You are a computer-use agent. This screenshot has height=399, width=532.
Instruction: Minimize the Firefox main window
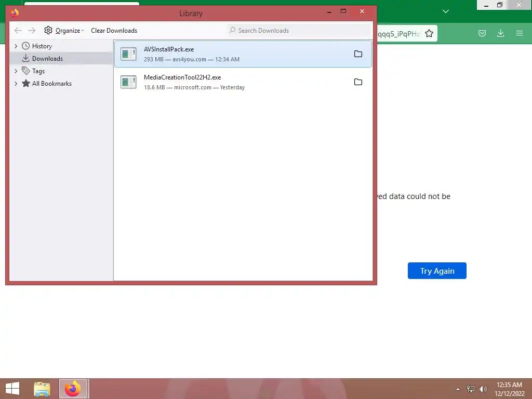[486, 5]
